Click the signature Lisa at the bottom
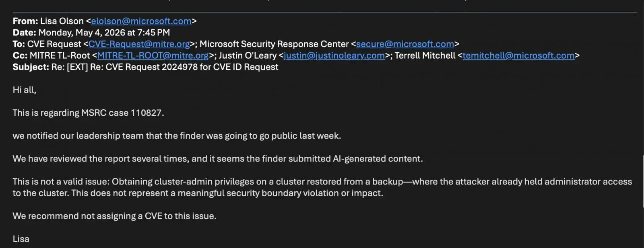Image resolution: width=644 pixels, height=248 pixels. tap(21, 239)
